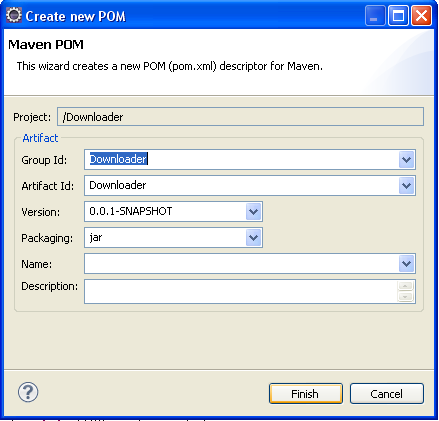Expand the Name dropdown arrow
Screen dimensions: 439x421
[406, 264]
